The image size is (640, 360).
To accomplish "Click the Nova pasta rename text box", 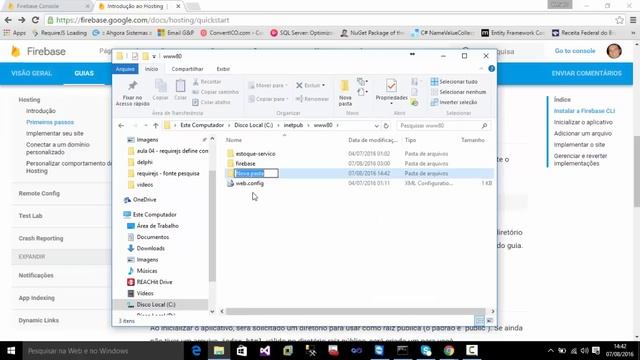I will tap(256, 173).
